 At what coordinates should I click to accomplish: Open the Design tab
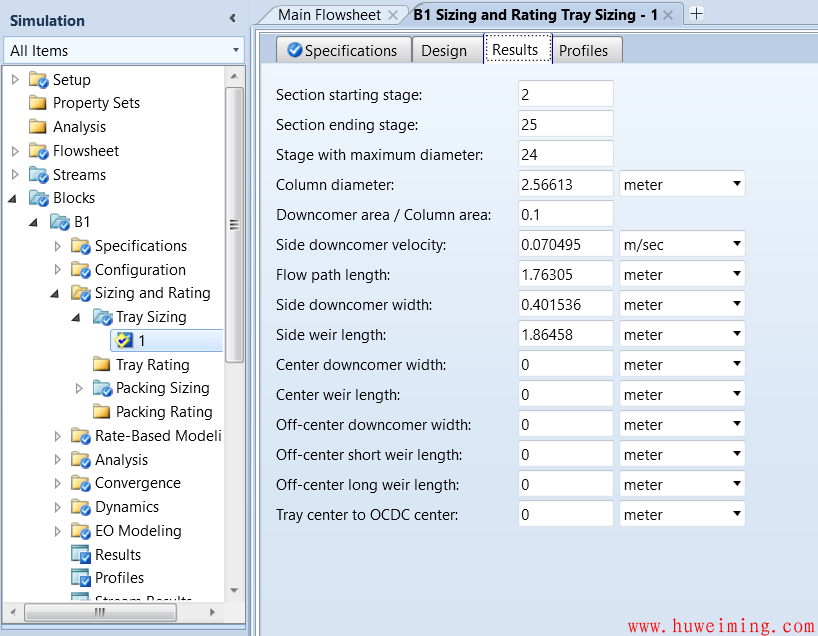coord(444,50)
